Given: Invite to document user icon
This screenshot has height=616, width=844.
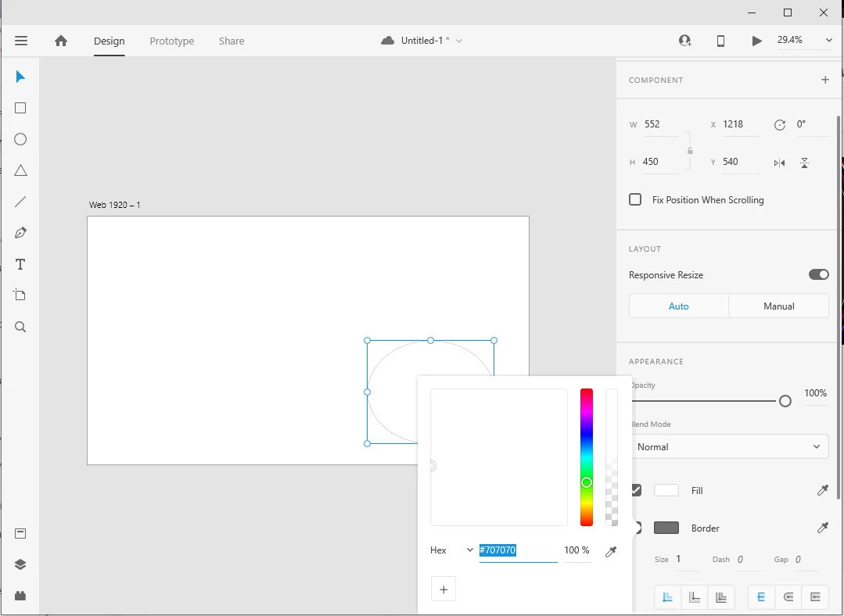Looking at the screenshot, I should (685, 41).
